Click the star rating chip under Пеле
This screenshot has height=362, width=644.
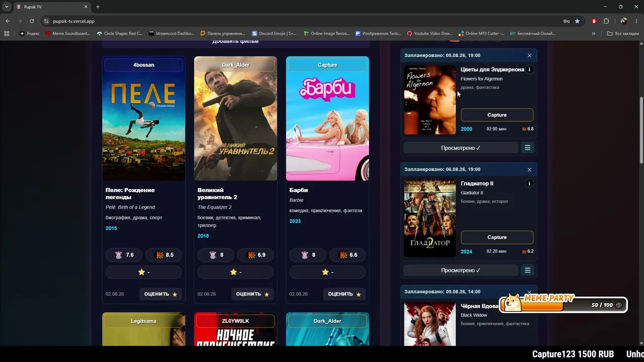[144, 272]
